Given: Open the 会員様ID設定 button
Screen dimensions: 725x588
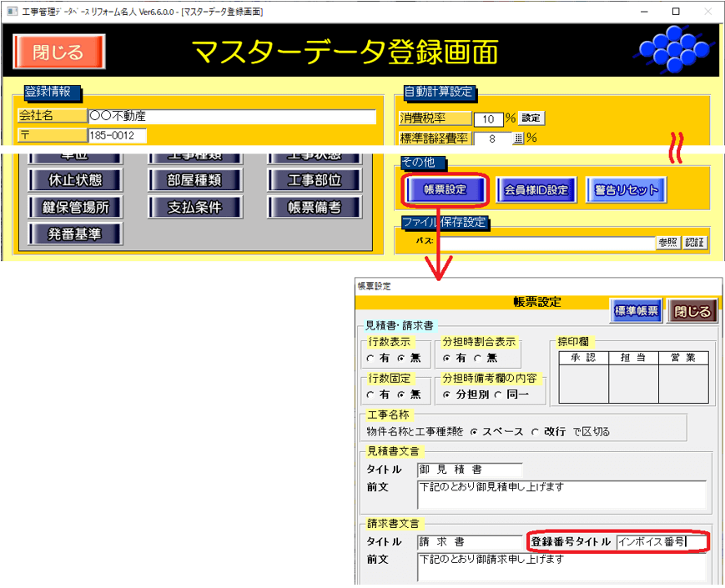Looking at the screenshot, I should [x=536, y=190].
